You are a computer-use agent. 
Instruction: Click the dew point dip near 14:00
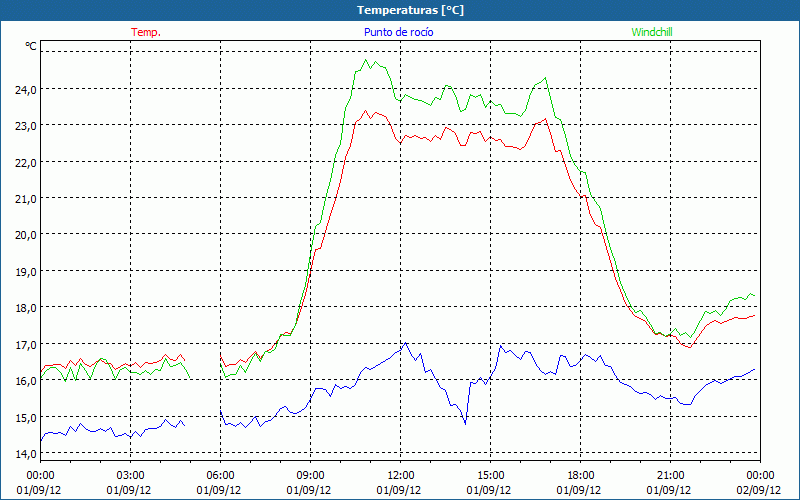465,422
